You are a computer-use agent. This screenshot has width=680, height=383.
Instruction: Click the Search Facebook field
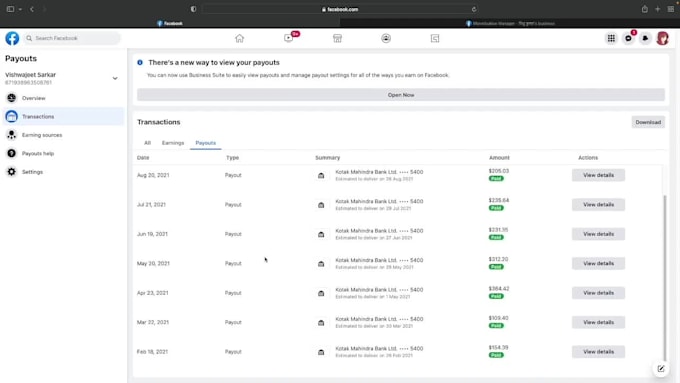(x=72, y=38)
